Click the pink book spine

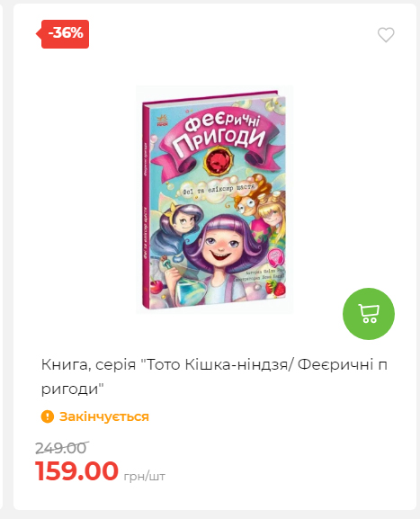coord(146,205)
